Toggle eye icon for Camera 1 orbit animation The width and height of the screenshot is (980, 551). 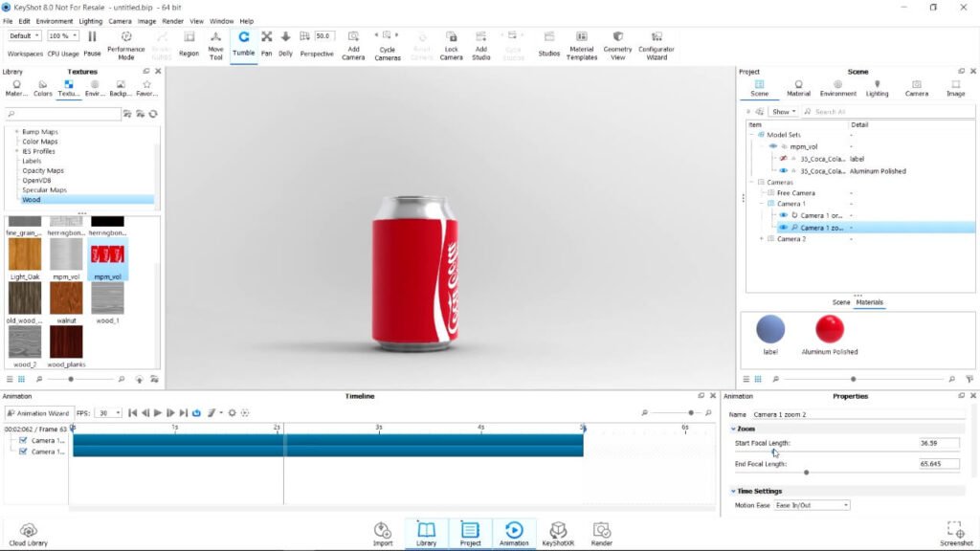coord(783,215)
